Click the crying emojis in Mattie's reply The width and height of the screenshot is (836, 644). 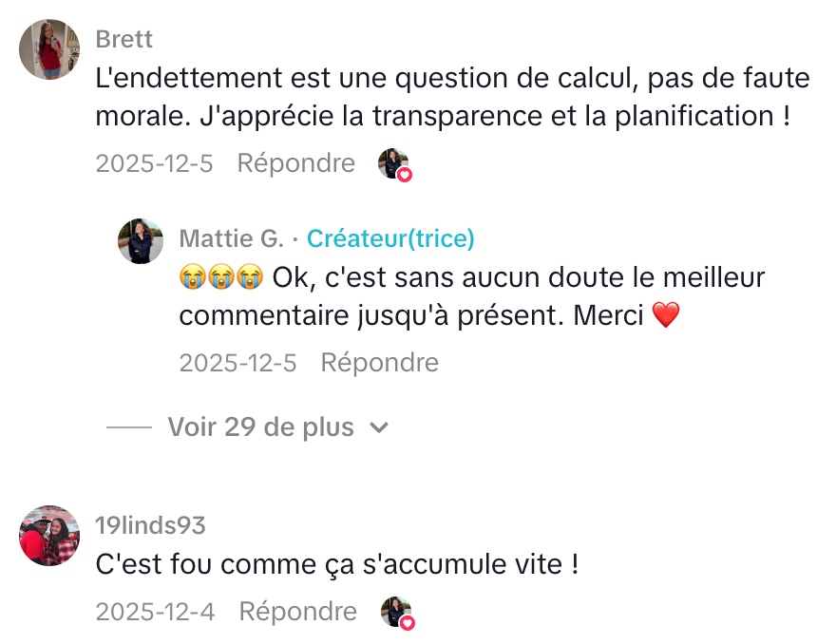tap(220, 278)
